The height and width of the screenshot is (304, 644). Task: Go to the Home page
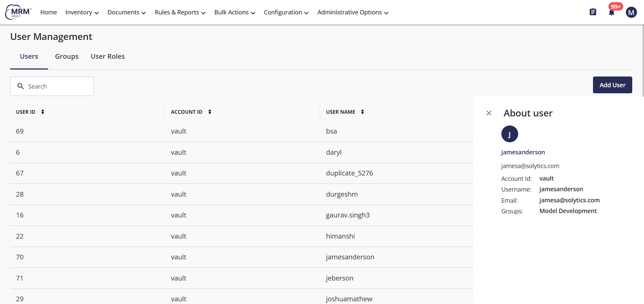point(49,12)
